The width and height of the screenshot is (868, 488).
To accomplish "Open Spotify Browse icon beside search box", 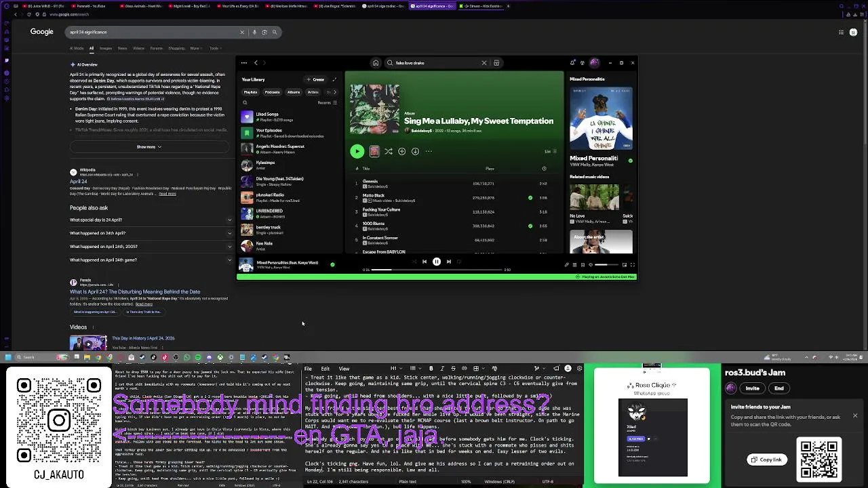I will click(x=496, y=63).
